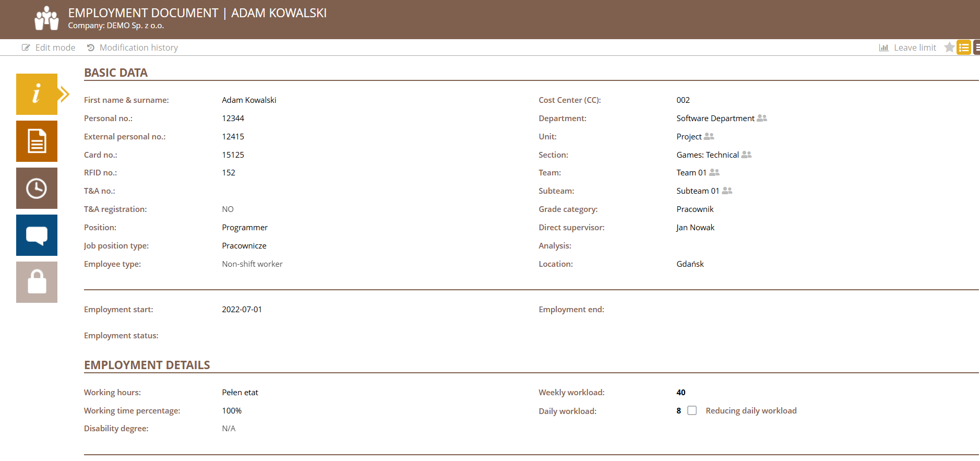Click the daily workload value 8
The height and width of the screenshot is (461, 980).
679,410
